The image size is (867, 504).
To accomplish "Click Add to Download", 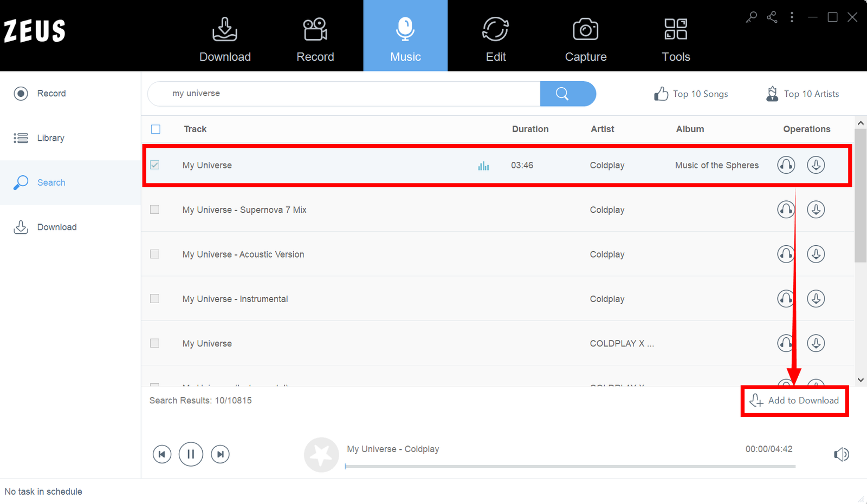I will (x=794, y=401).
